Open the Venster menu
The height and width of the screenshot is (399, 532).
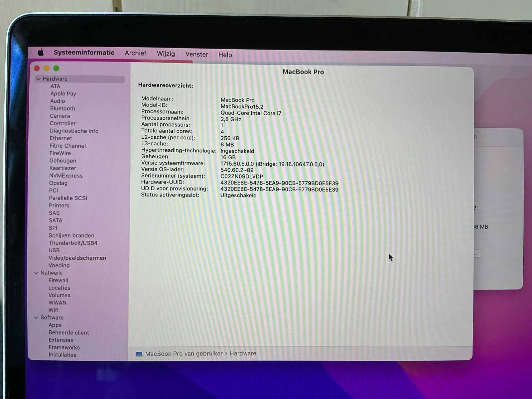pos(197,55)
